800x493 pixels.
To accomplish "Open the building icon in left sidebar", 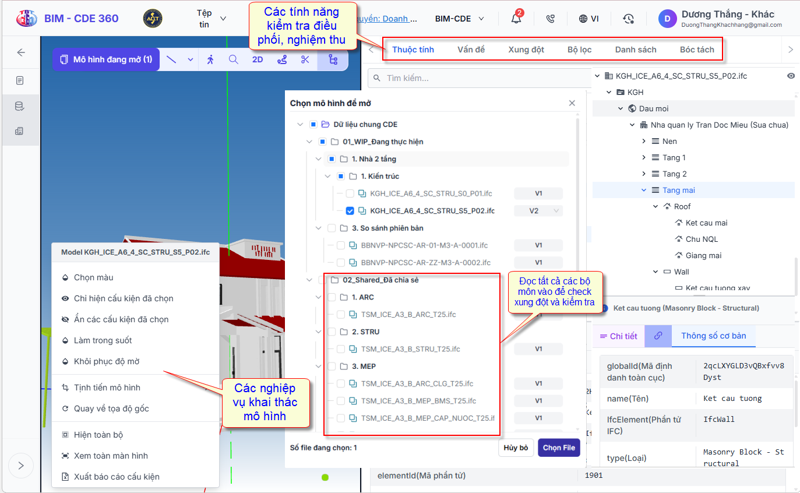I will (20, 131).
